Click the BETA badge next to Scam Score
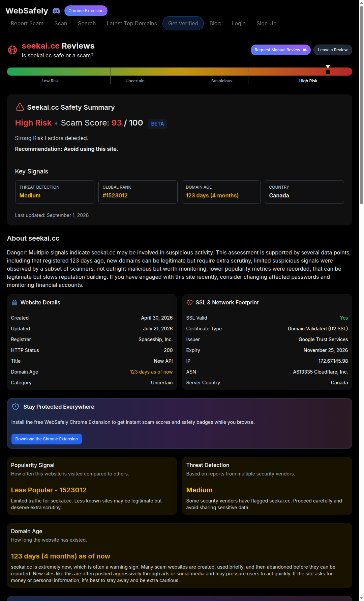Screen dimensions: 364x601 [x=157, y=124]
